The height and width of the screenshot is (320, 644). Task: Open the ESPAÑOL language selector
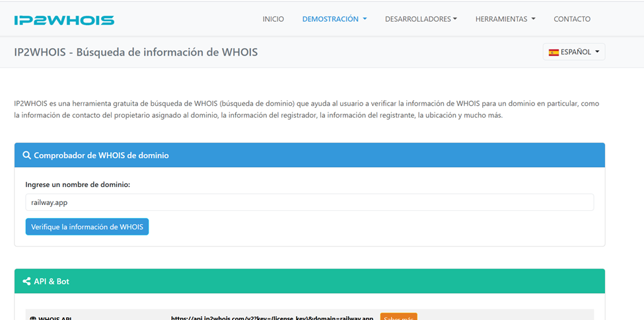[x=574, y=52]
